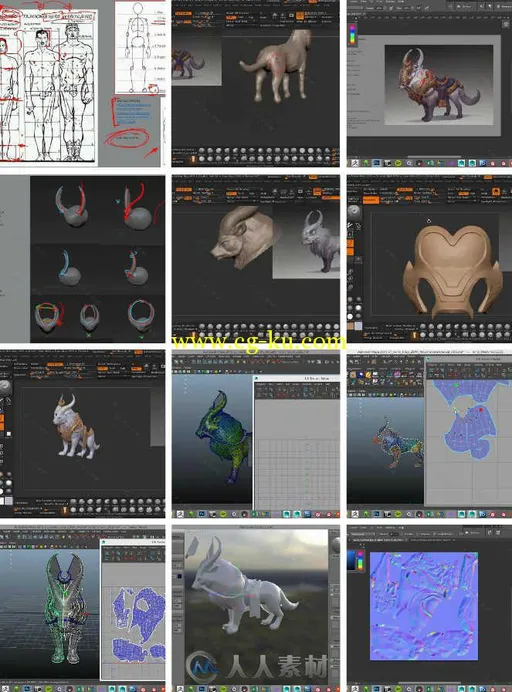Click the material sphere at top right of the grey render
The width and height of the screenshot is (512, 692).
(335, 545)
